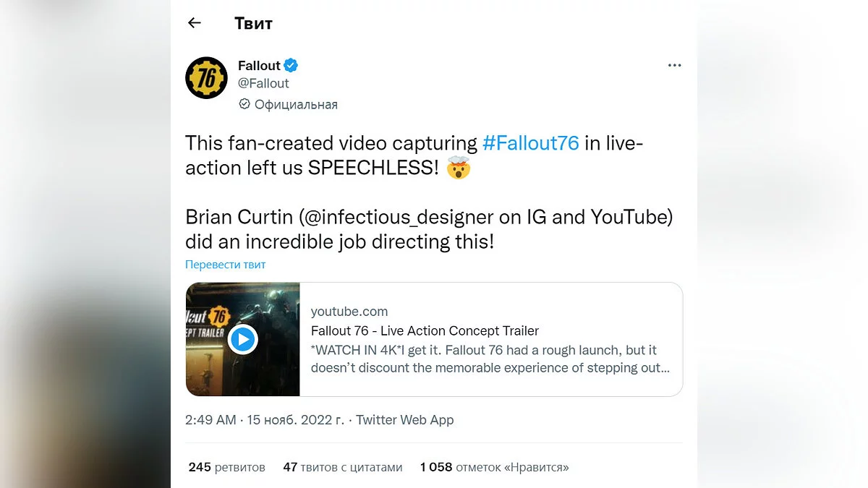The height and width of the screenshot is (488, 868).
Task: Click the back arrow icon
Action: (194, 22)
